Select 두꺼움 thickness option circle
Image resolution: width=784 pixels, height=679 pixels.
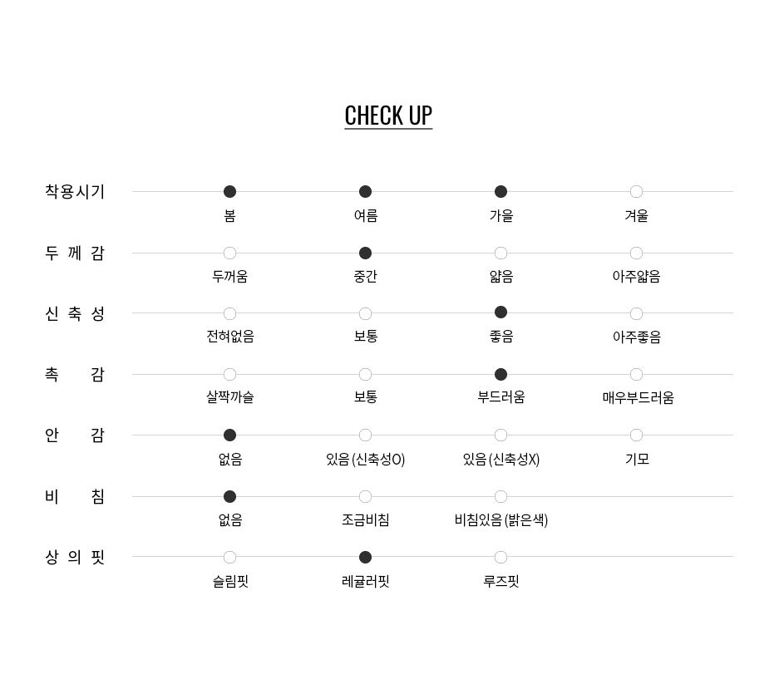tap(229, 253)
